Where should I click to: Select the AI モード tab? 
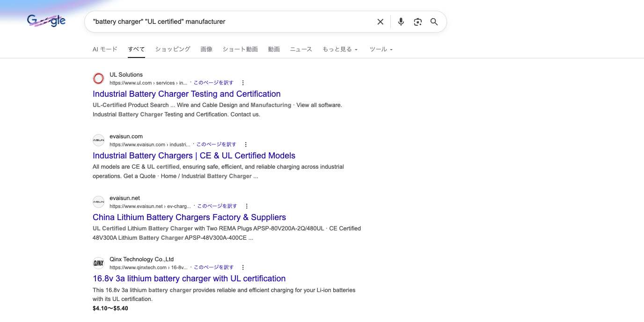click(105, 49)
